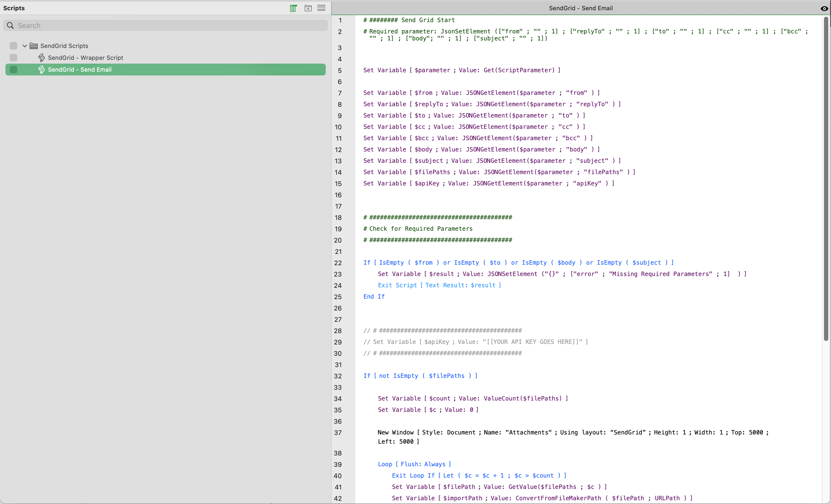
Task: Toggle the SendGrid Scripts folder checkbox
Action: click(x=13, y=46)
